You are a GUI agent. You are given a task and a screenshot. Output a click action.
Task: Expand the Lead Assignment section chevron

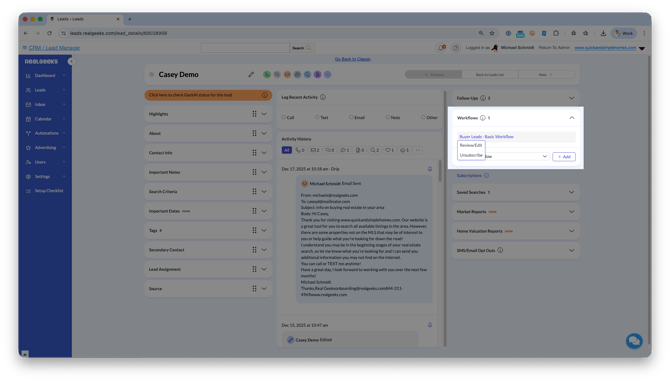tap(264, 269)
